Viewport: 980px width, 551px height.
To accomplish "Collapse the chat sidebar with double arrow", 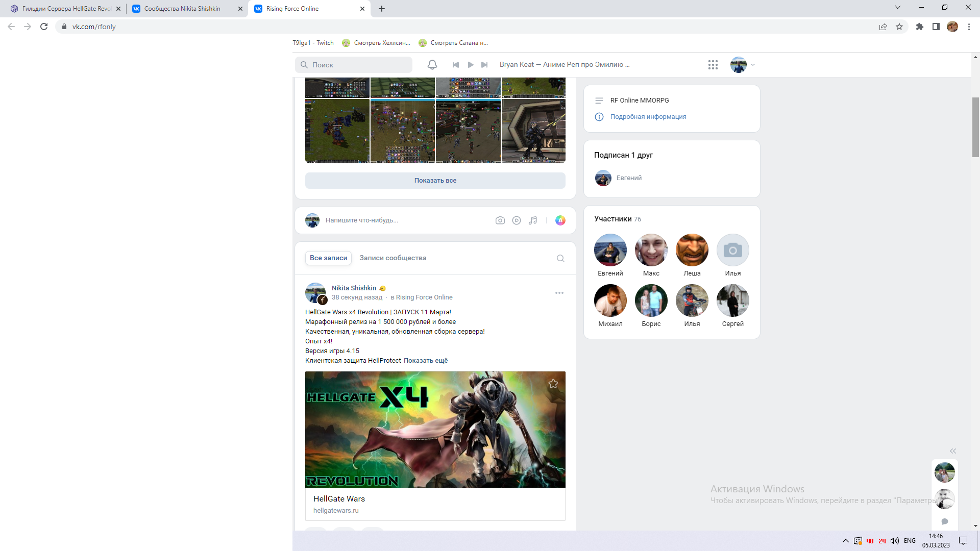I will coord(953,451).
